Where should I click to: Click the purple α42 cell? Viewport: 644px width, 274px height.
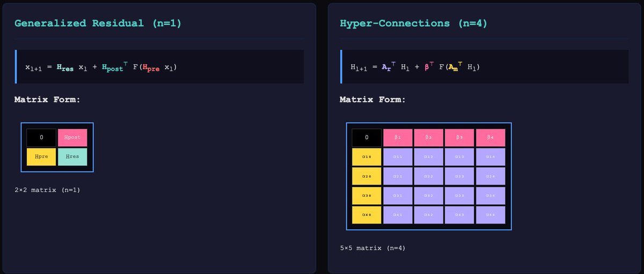pyautogui.click(x=428, y=214)
